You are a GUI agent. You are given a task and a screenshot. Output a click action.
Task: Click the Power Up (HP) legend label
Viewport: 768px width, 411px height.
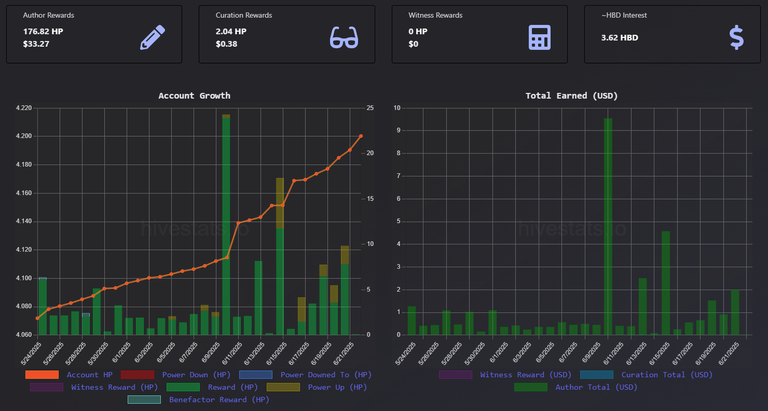coord(337,387)
